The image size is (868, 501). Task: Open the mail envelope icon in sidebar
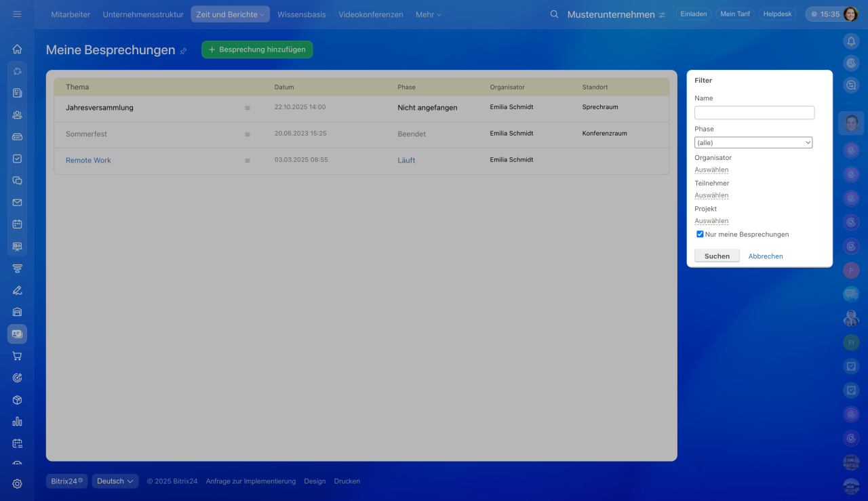(17, 202)
